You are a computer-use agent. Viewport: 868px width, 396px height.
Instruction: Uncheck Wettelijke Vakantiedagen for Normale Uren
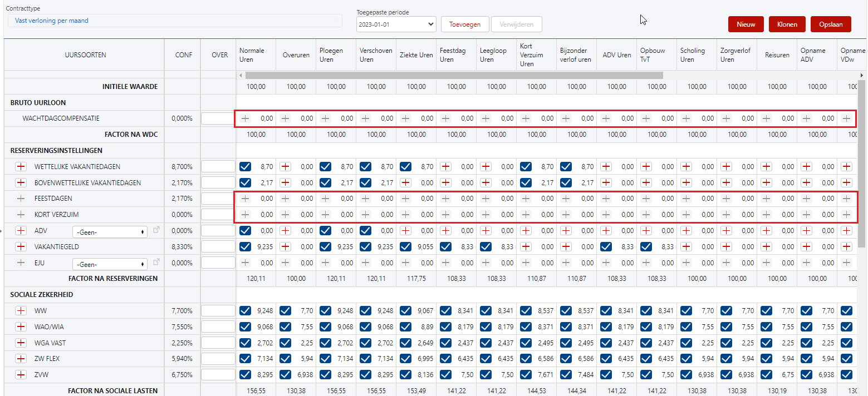245,166
